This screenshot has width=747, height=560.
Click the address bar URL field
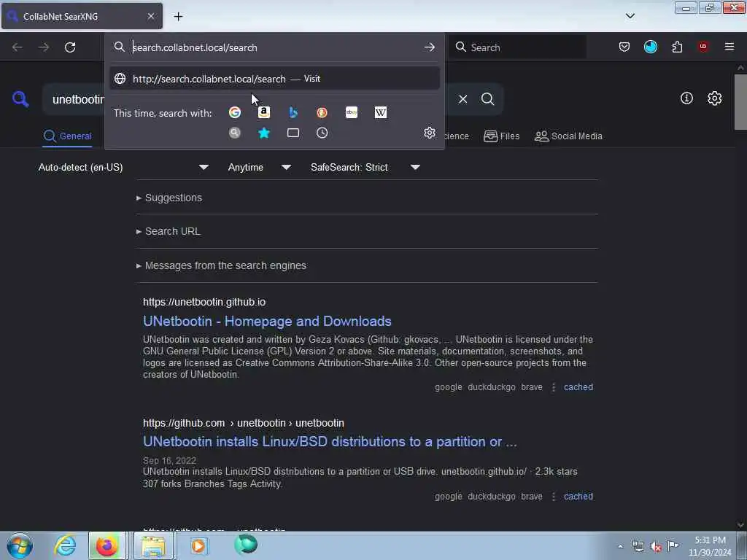tap(274, 47)
